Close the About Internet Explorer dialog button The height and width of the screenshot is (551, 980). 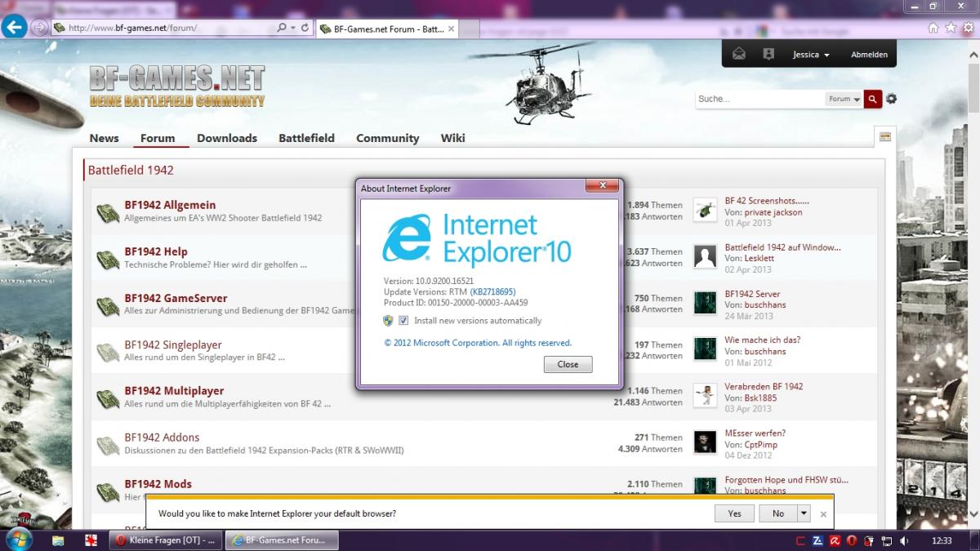coord(568,364)
